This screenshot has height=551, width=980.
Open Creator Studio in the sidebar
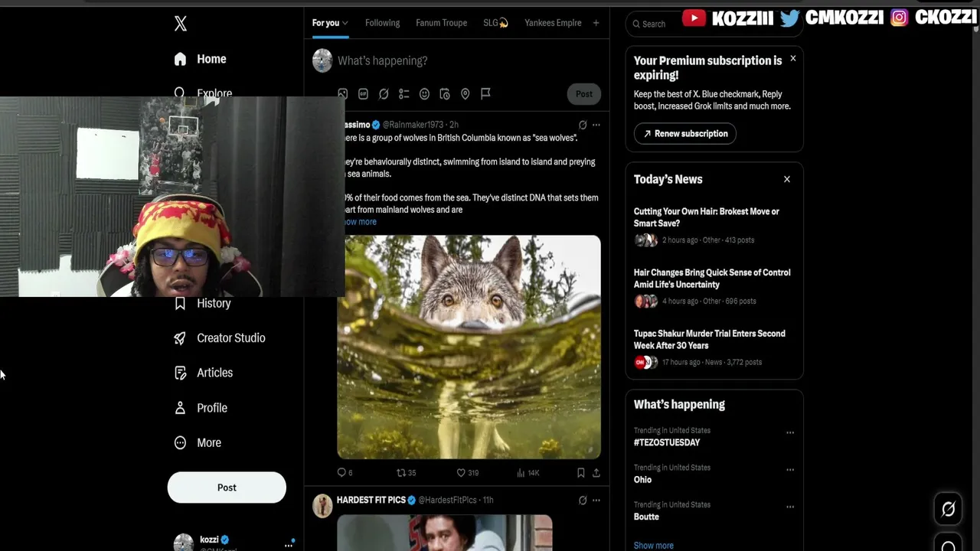point(220,338)
